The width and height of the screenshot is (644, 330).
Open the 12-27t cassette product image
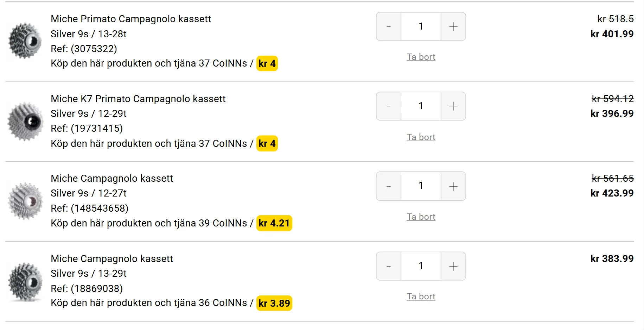click(x=25, y=201)
